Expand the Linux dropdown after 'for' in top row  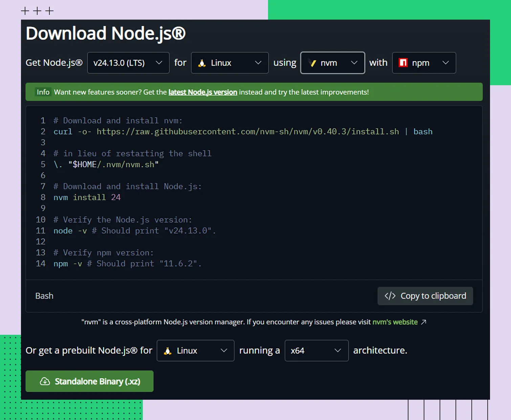click(x=229, y=63)
